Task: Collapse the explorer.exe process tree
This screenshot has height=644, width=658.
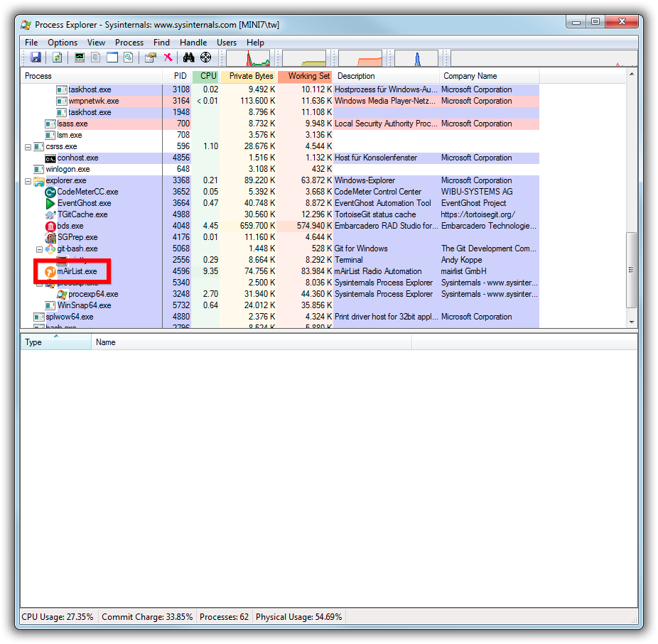Action: coord(28,181)
